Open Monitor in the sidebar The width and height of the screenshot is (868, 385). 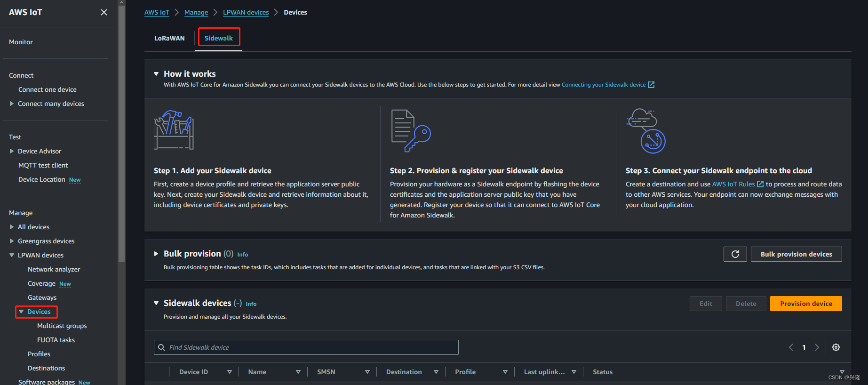21,42
